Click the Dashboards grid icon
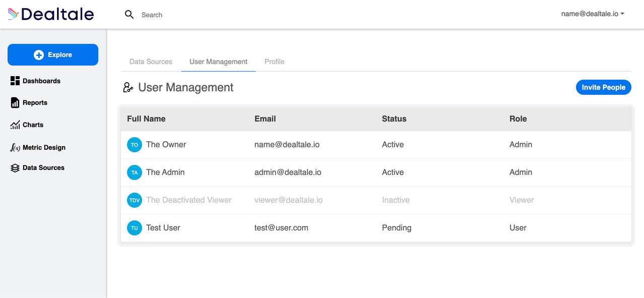 point(15,81)
